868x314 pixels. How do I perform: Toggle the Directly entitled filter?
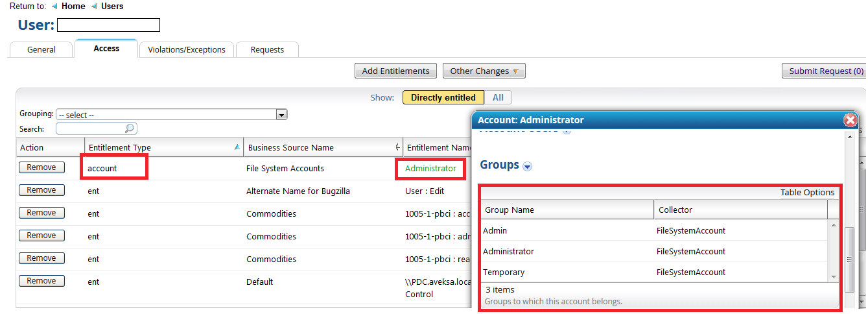pos(443,97)
